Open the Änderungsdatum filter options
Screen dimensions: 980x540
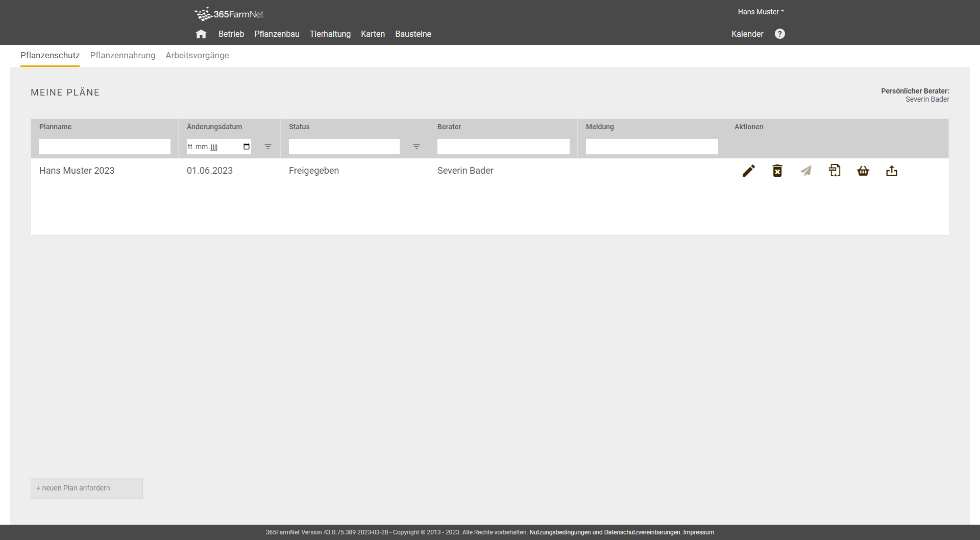(x=268, y=147)
